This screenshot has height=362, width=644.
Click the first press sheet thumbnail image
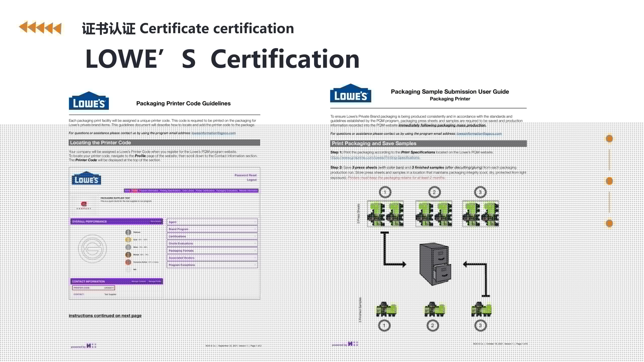point(385,214)
